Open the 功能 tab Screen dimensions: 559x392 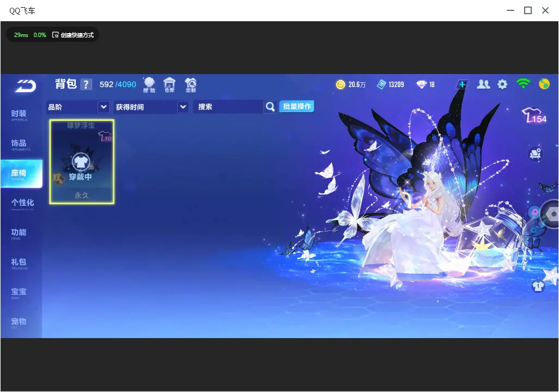pos(19,234)
